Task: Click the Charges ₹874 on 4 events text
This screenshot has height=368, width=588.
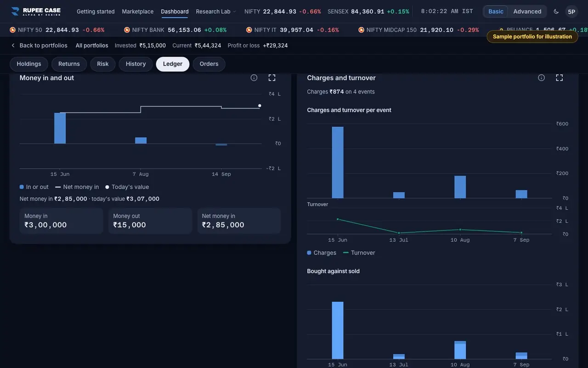Action: [341, 92]
